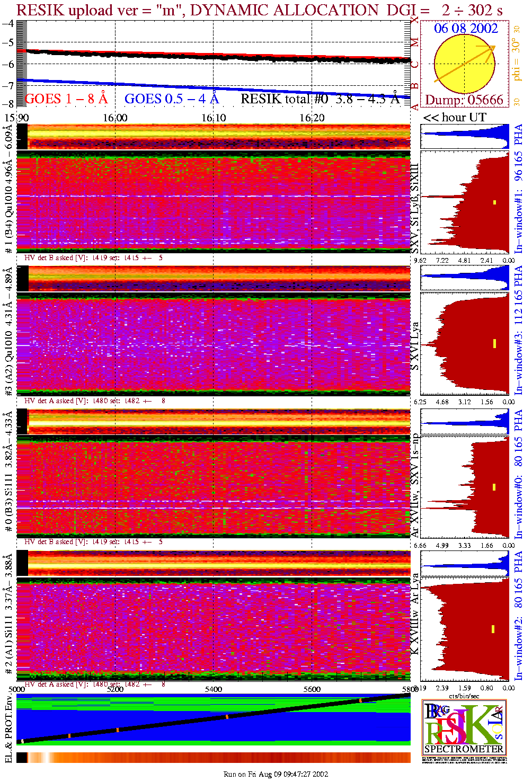The width and height of the screenshot is (532, 782).
Task: Click the 'Run on Fri Aug 09' footer text
Action: point(276,774)
